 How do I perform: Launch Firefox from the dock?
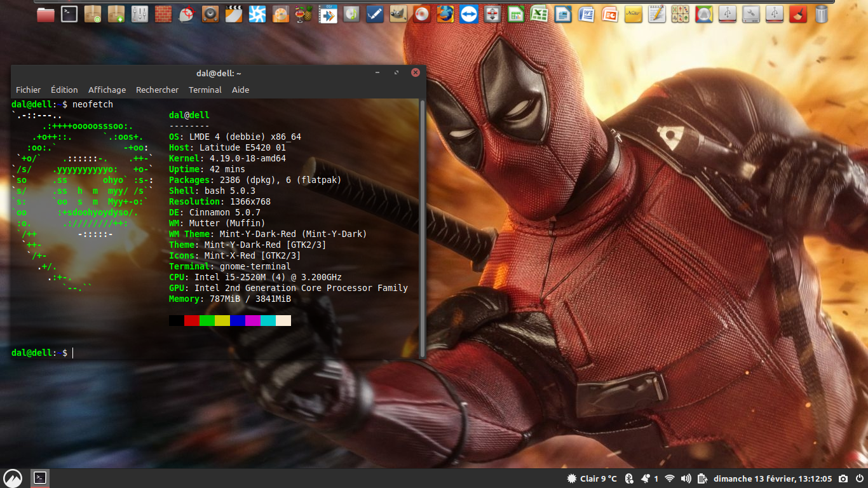coord(445,14)
